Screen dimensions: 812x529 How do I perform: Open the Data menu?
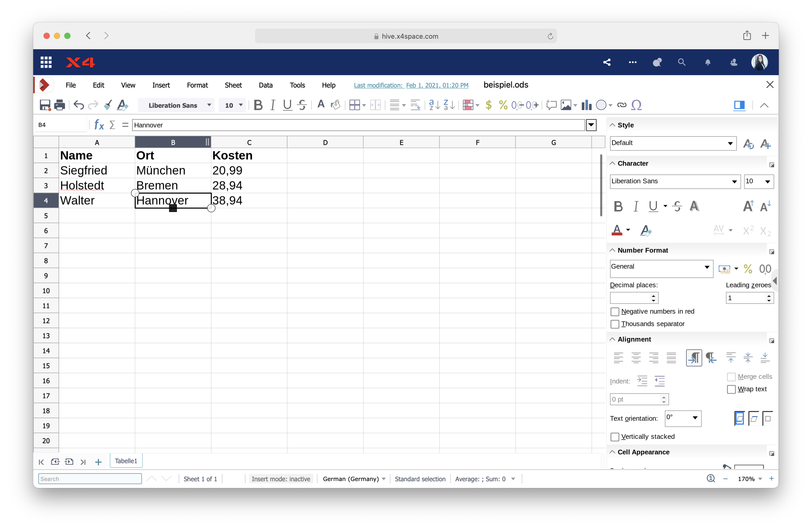[266, 85]
